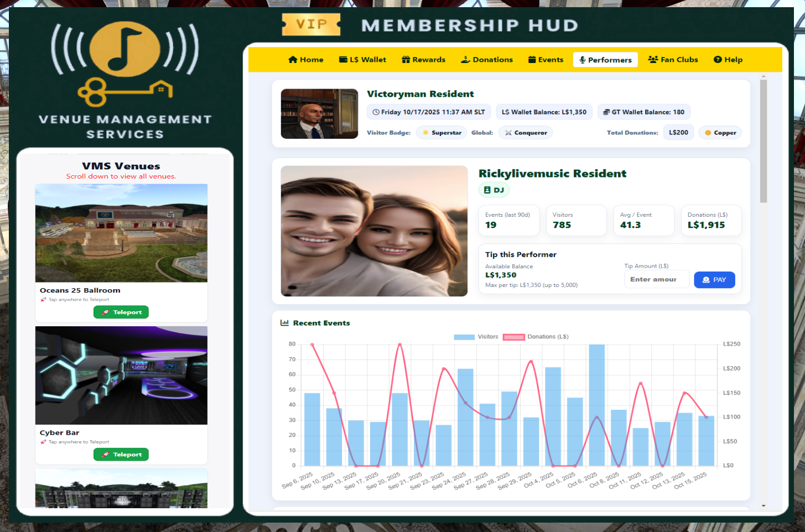Select the Performers microphone icon
805x532 pixels.
pos(582,60)
